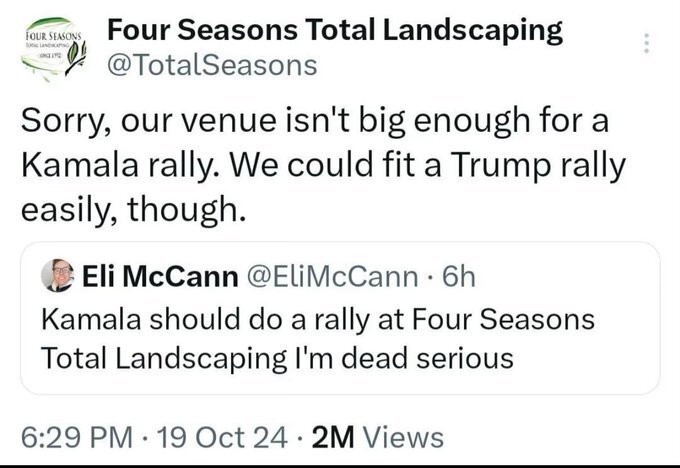Click the 6:29 PM tweet time

[x=74, y=436]
